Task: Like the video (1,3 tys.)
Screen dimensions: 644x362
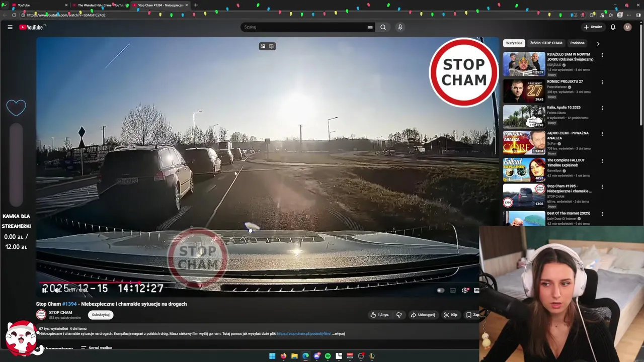Action: click(x=380, y=315)
